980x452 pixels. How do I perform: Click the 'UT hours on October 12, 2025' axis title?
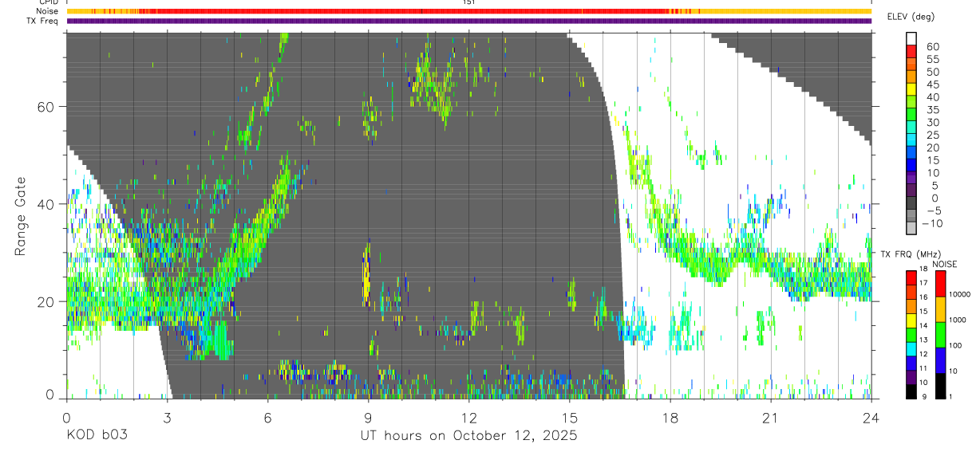click(x=469, y=435)
